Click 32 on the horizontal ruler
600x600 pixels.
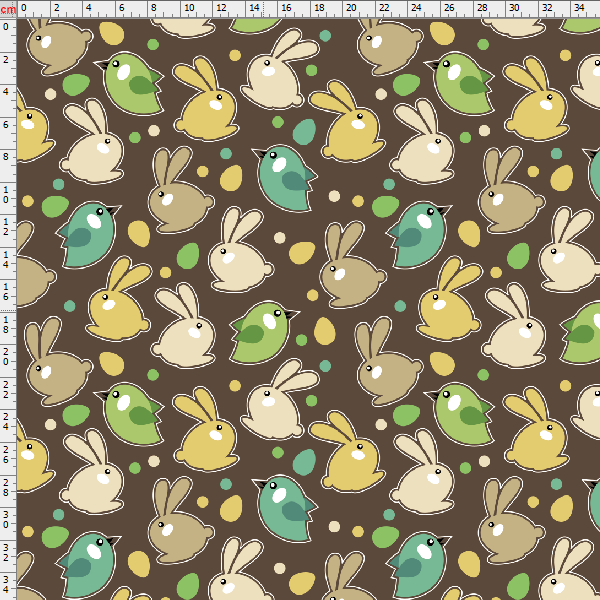point(547,7)
